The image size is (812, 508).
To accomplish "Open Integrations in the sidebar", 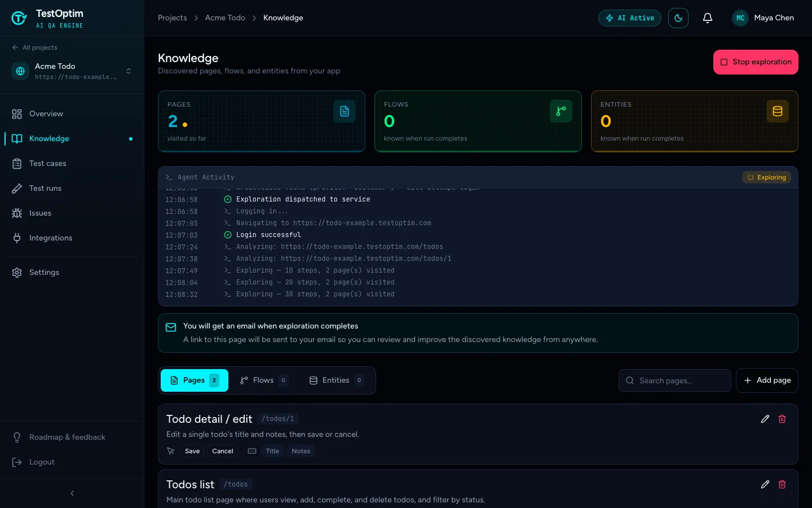I will pyautogui.click(x=72, y=238).
